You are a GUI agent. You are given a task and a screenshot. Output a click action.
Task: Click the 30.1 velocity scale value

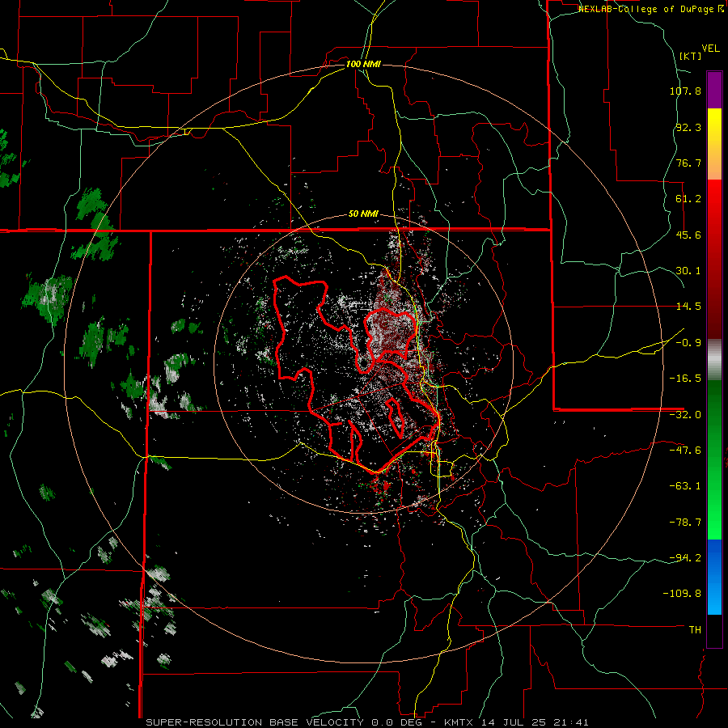[x=688, y=271]
